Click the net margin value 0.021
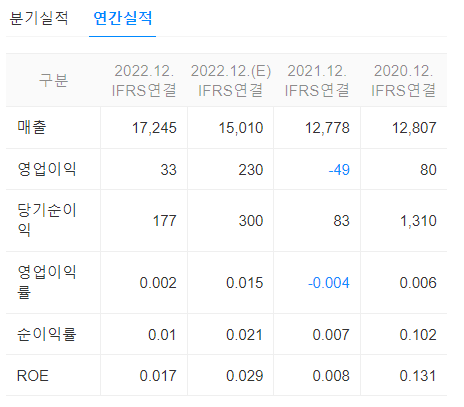 point(245,335)
